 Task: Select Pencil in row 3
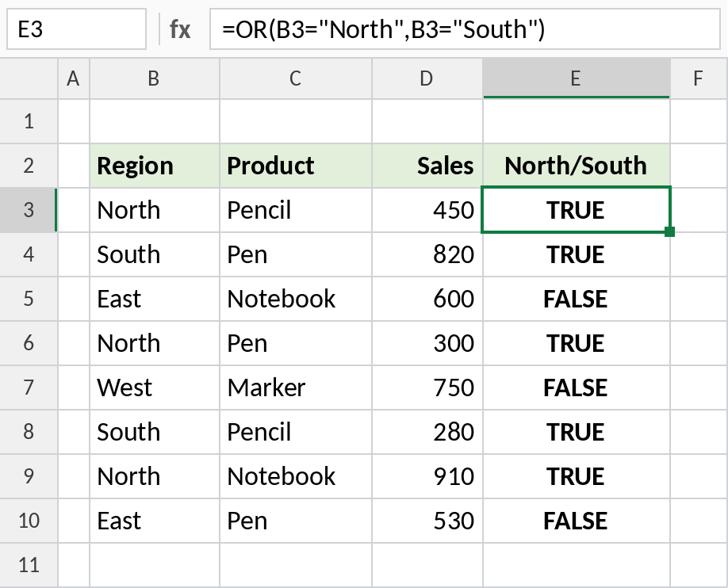tap(295, 210)
